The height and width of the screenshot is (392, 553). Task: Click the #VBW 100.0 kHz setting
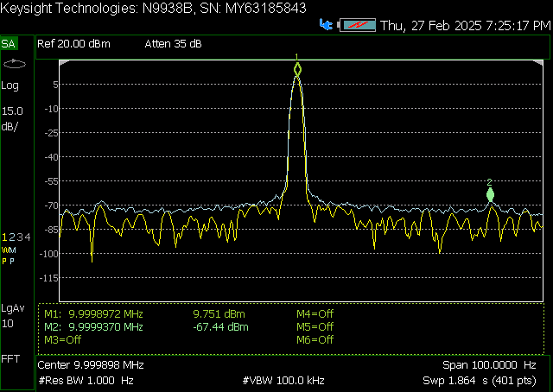point(283,381)
